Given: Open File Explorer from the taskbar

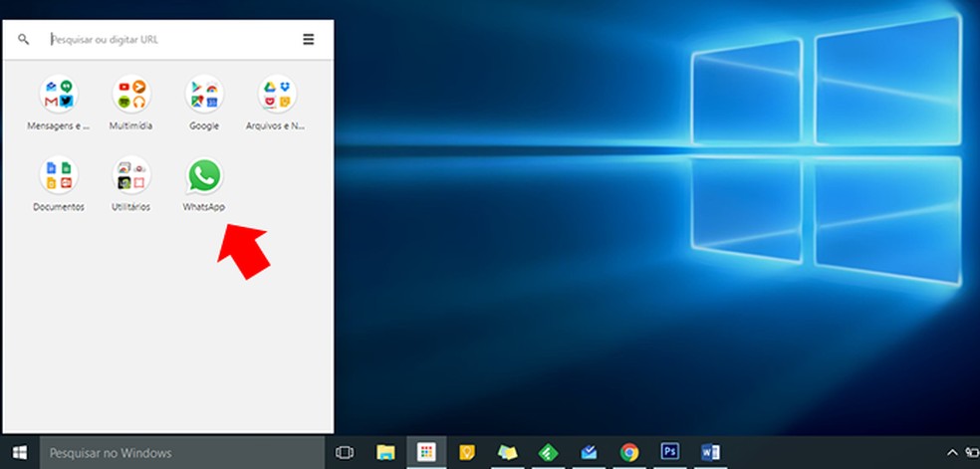Looking at the screenshot, I should click(385, 453).
